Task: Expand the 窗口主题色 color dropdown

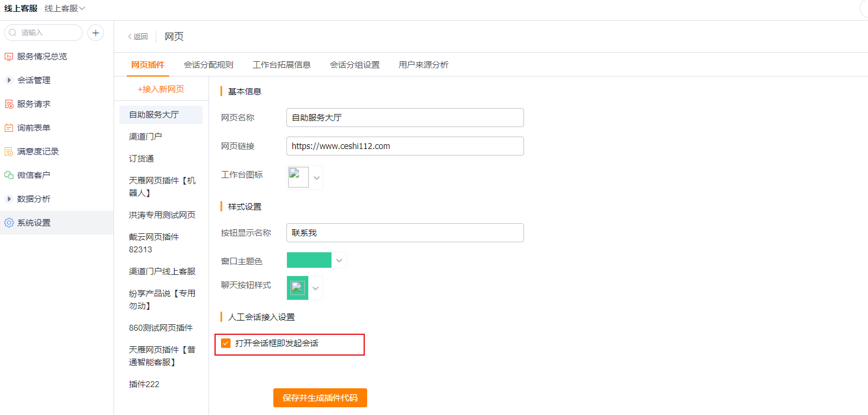Action: tap(339, 259)
